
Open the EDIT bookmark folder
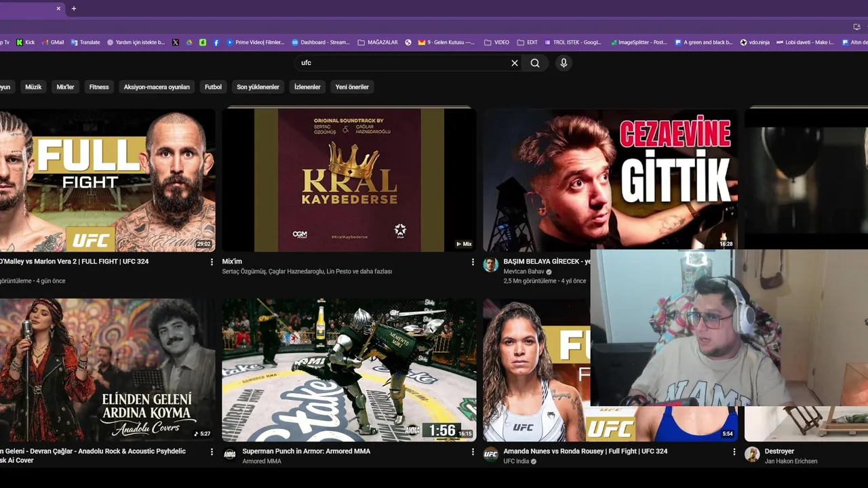pyautogui.click(x=527, y=42)
